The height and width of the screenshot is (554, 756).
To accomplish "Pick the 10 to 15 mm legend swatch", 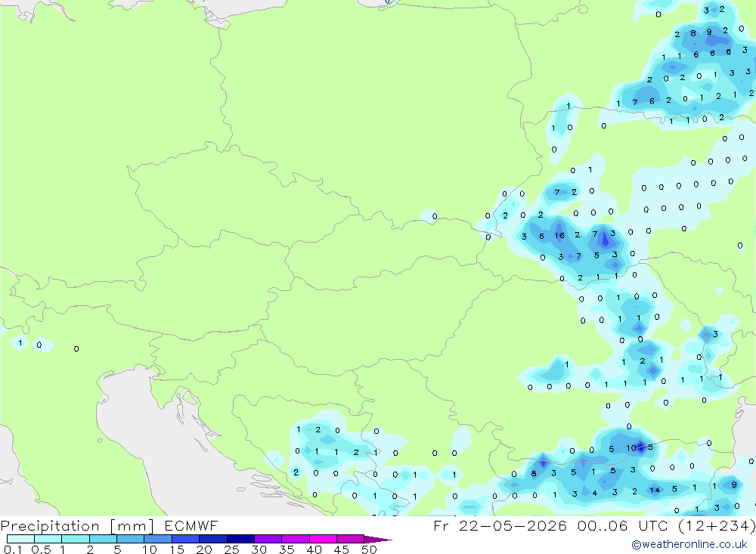I will click(x=158, y=539).
